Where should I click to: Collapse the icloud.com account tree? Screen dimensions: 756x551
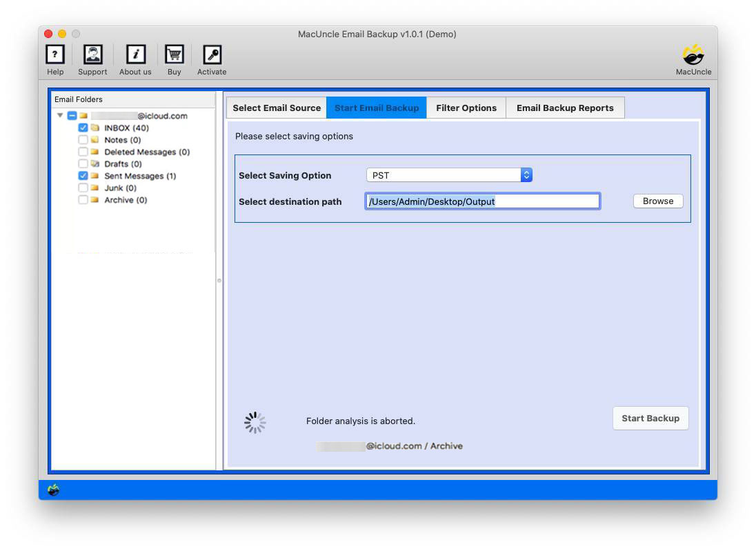click(x=61, y=116)
